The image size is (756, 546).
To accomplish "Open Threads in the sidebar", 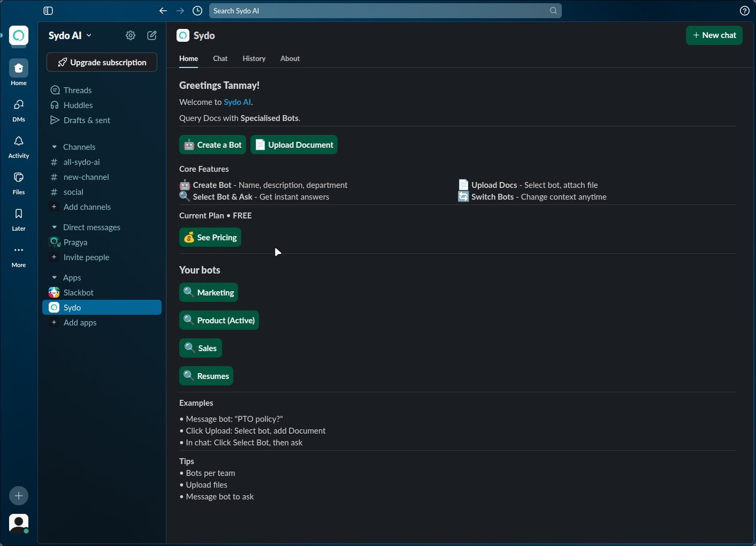I will (x=102, y=90).
